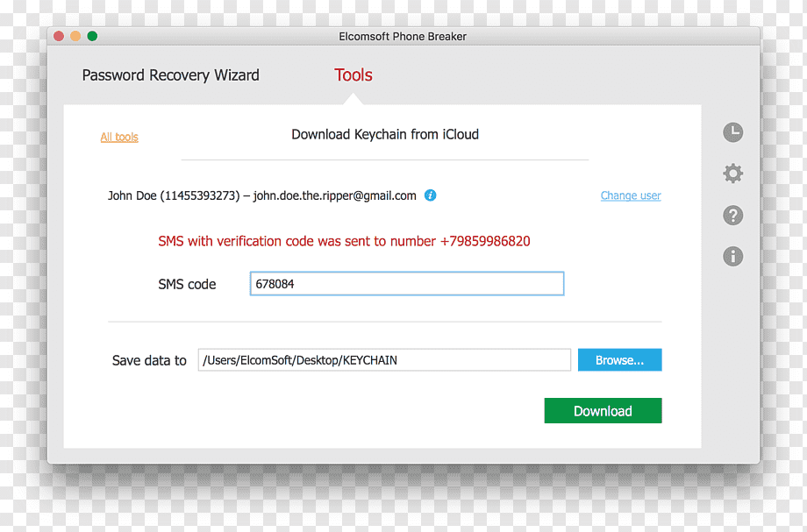Minimize window with the yellow button
The height and width of the screenshot is (532, 807).
coord(75,36)
